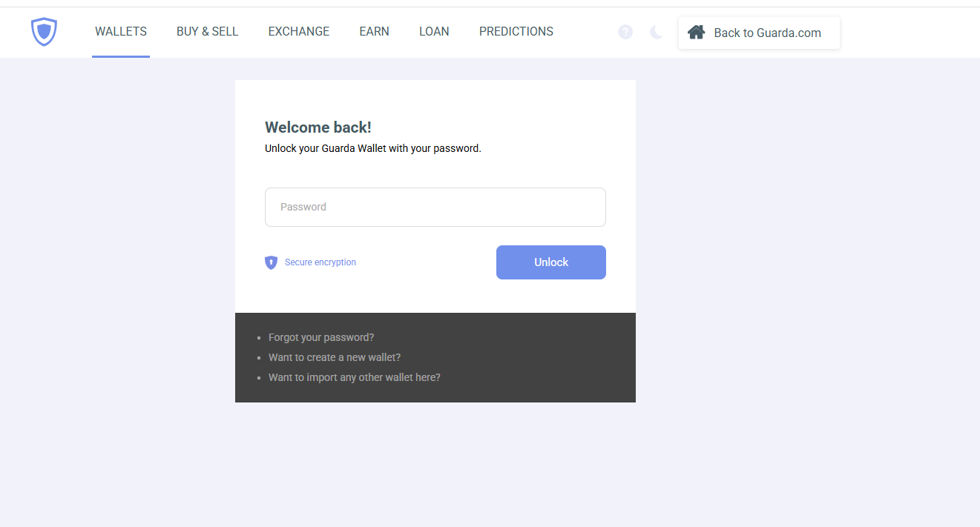Viewport: 980px width, 527px height.
Task: Switch to the WALLETS tab
Action: (120, 31)
